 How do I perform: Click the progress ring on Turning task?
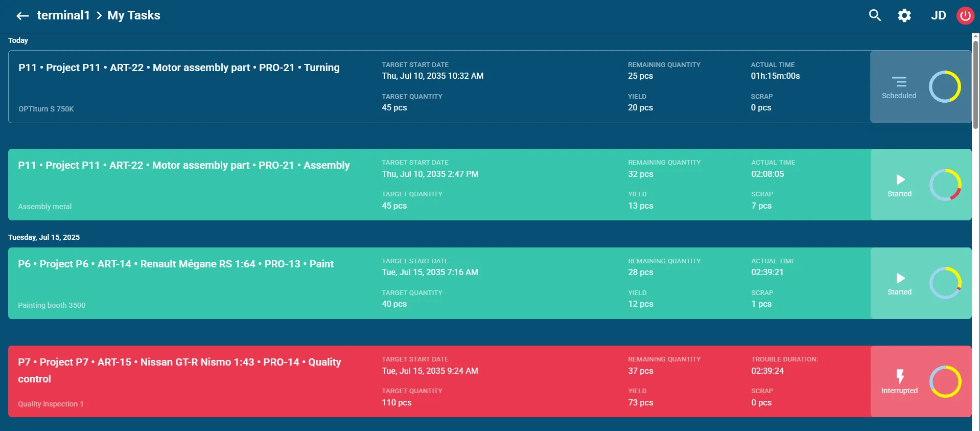(x=945, y=86)
